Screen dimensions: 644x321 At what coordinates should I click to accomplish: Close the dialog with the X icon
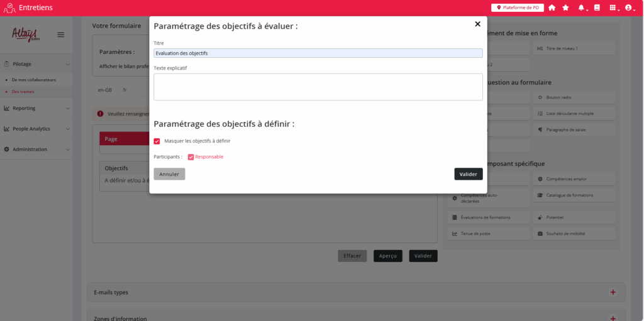tap(477, 24)
